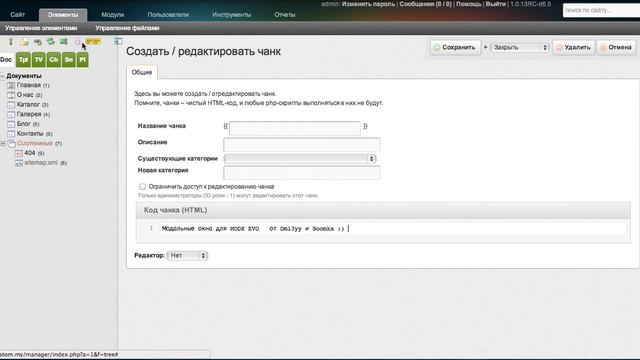640x360 pixels.
Task: Select the Блог document in the tree
Action: pyautogui.click(x=24, y=124)
